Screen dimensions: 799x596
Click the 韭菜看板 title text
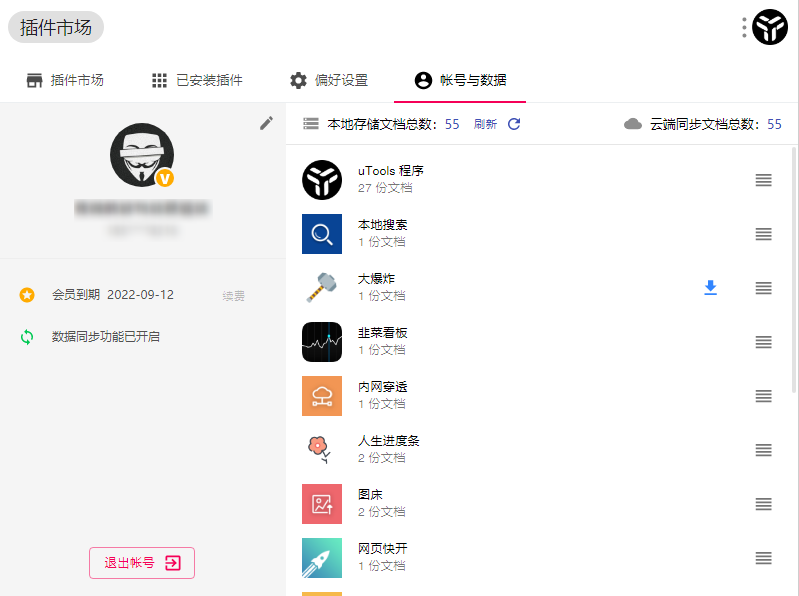(x=383, y=333)
